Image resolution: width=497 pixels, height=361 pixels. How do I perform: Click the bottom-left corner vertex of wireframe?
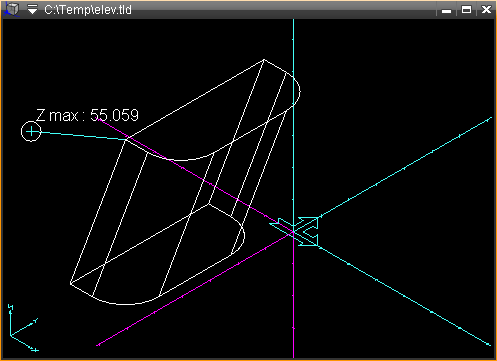point(71,283)
